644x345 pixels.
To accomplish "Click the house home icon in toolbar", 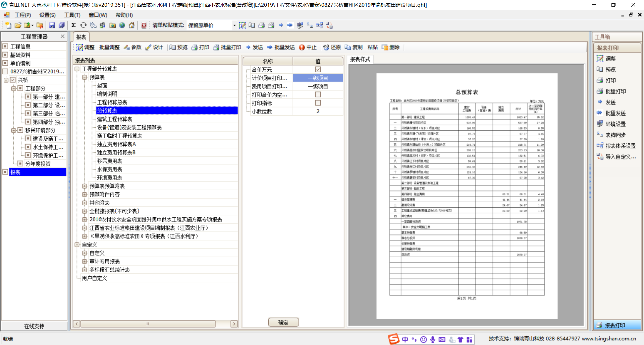I will click(132, 25).
